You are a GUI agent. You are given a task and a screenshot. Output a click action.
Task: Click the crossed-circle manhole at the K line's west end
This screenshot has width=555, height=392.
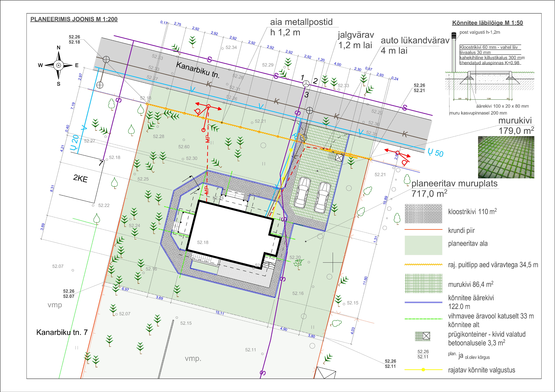[106, 59]
